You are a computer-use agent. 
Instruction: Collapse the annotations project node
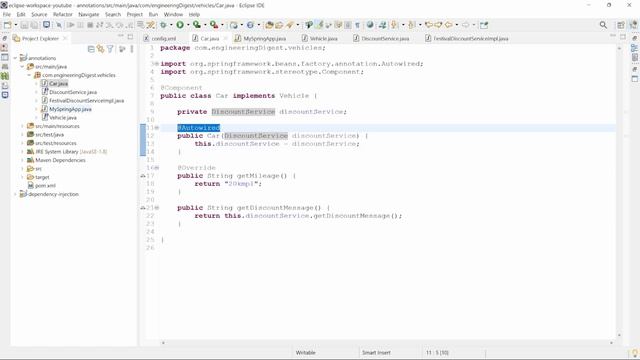pyautogui.click(x=15, y=58)
